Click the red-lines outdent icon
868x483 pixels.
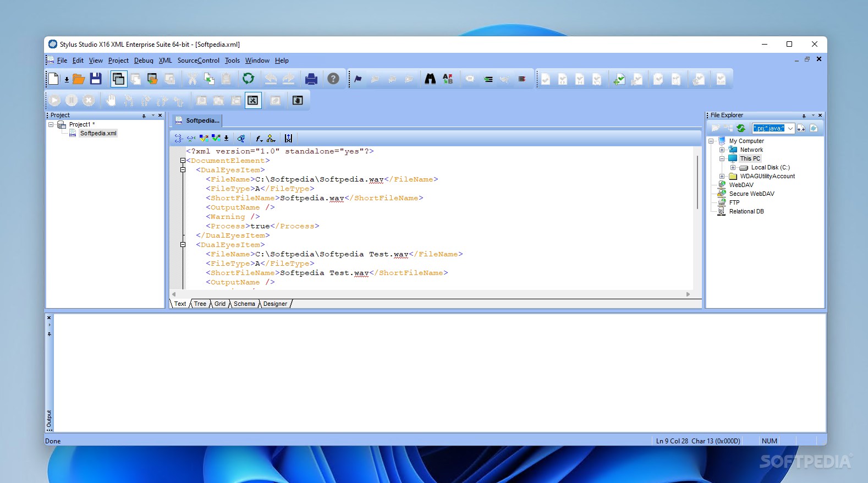[x=522, y=79]
